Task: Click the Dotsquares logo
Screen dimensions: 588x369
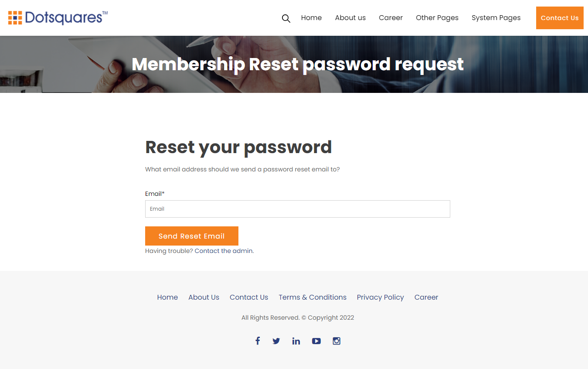Action: [x=58, y=17]
